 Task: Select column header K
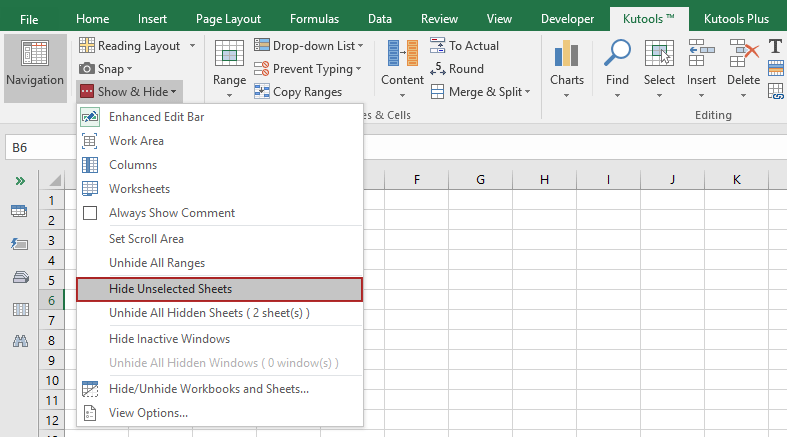tap(736, 180)
